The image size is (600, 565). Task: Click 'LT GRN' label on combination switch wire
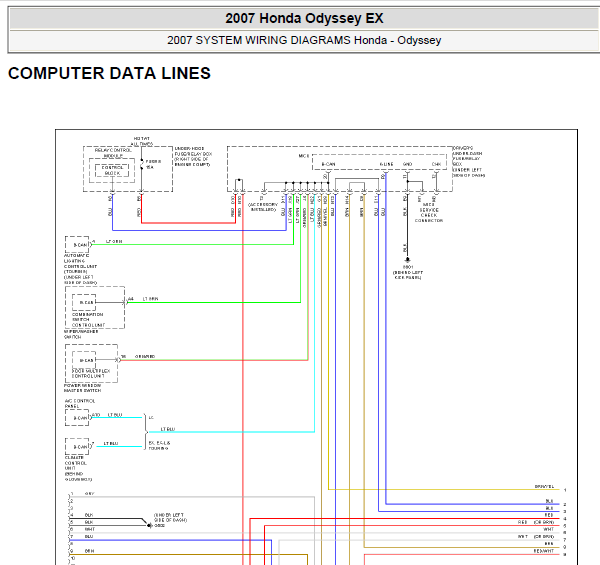point(150,299)
